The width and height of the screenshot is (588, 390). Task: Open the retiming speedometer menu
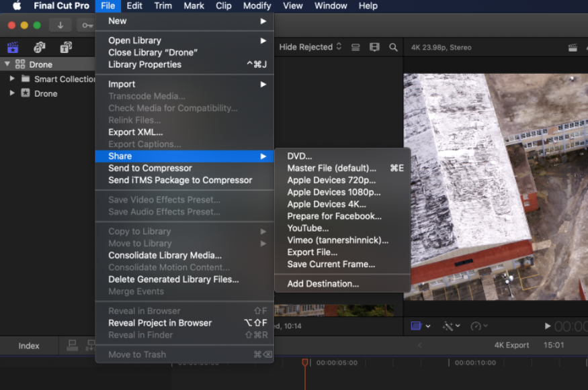pyautogui.click(x=479, y=326)
